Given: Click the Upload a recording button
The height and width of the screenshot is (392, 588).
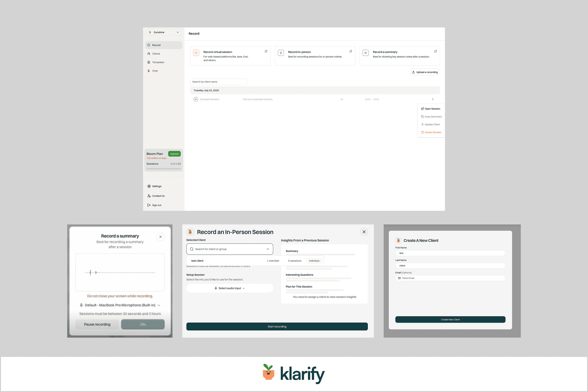Looking at the screenshot, I should coord(425,72).
